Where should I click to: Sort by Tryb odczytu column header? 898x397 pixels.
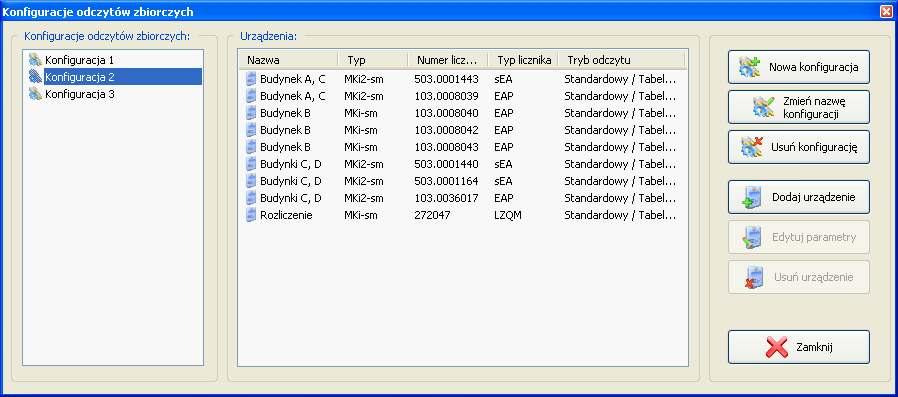click(621, 60)
